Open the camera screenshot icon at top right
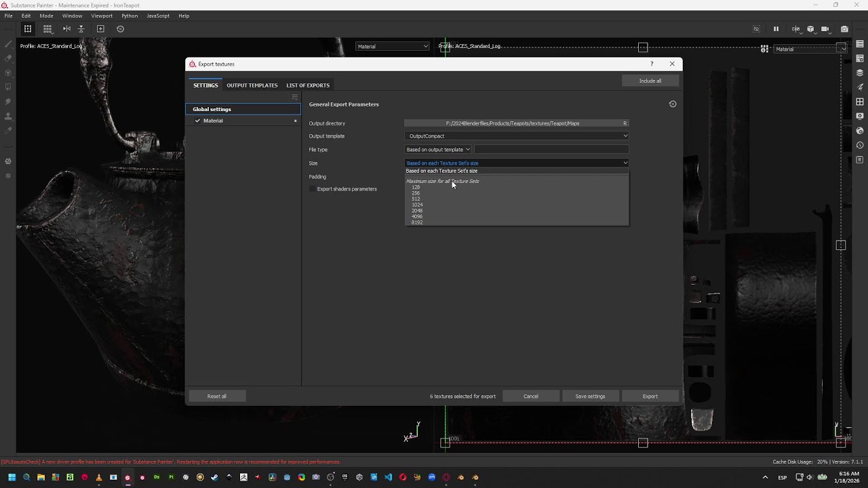868x488 pixels. (844, 28)
